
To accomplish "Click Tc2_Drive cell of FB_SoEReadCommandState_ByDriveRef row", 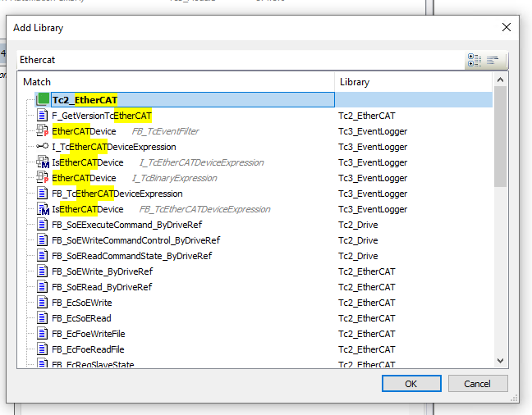I will 358,256.
